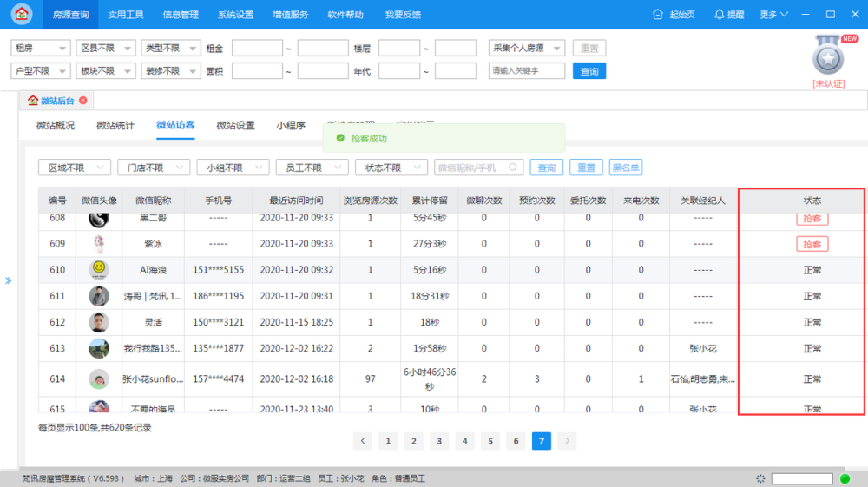This screenshot has height=487, width=868.
Task: Open the 门店不限 filter dropdown
Action: point(154,168)
